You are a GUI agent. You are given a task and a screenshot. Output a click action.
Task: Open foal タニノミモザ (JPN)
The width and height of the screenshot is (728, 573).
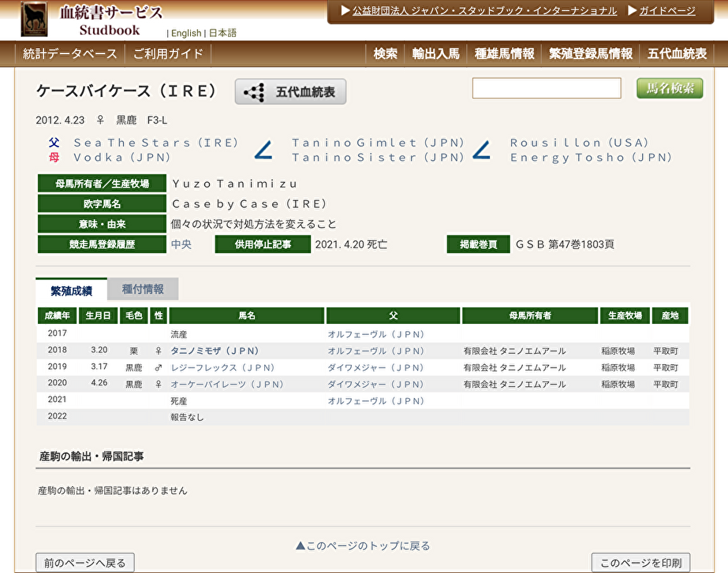coord(215,351)
